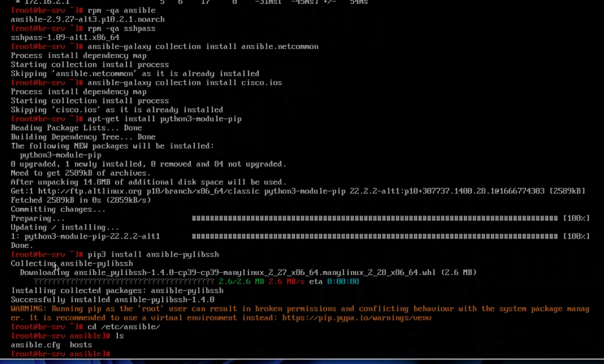
Task: Click the pip download progress bar of question marks
Action: click(124, 282)
